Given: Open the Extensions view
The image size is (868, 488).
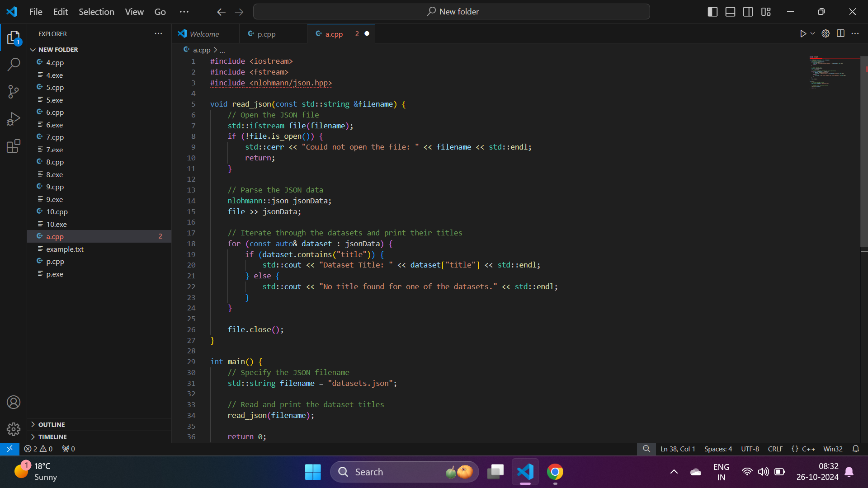Looking at the screenshot, I should pyautogui.click(x=14, y=146).
